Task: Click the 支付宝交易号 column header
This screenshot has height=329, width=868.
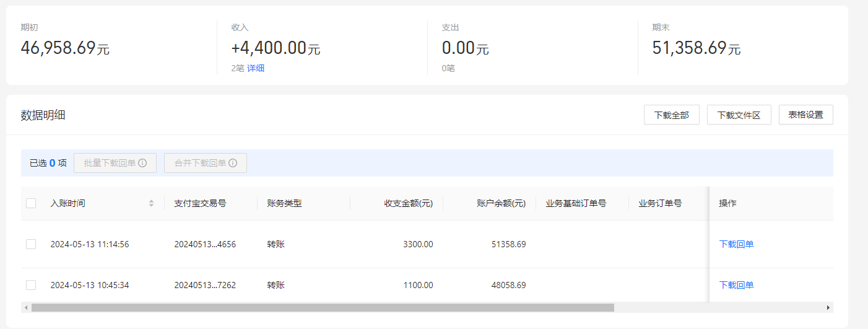Action: 200,203
